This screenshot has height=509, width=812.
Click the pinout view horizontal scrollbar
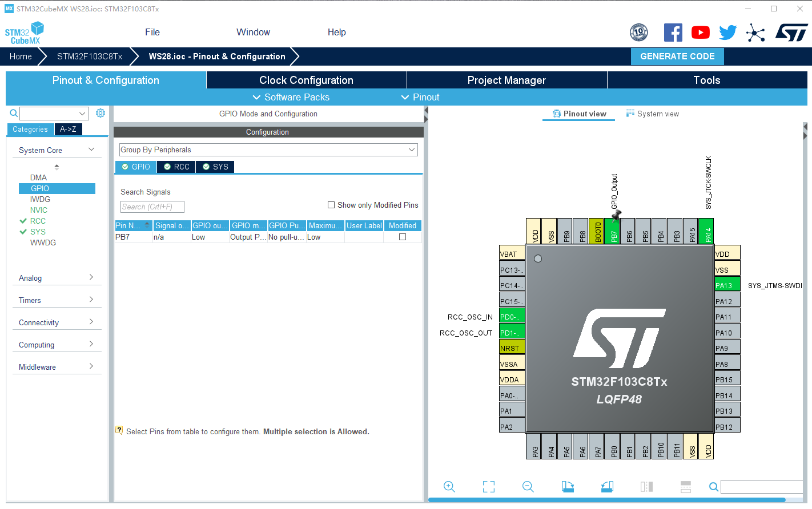[x=607, y=500]
